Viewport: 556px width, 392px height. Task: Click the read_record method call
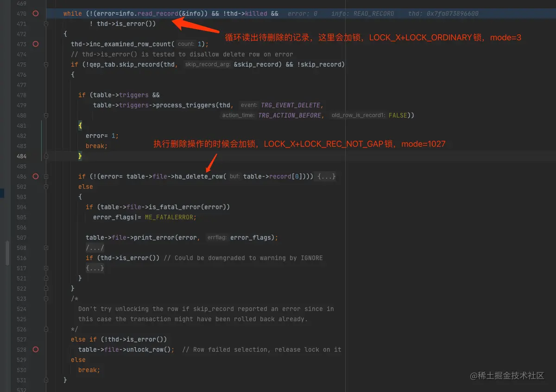(158, 13)
